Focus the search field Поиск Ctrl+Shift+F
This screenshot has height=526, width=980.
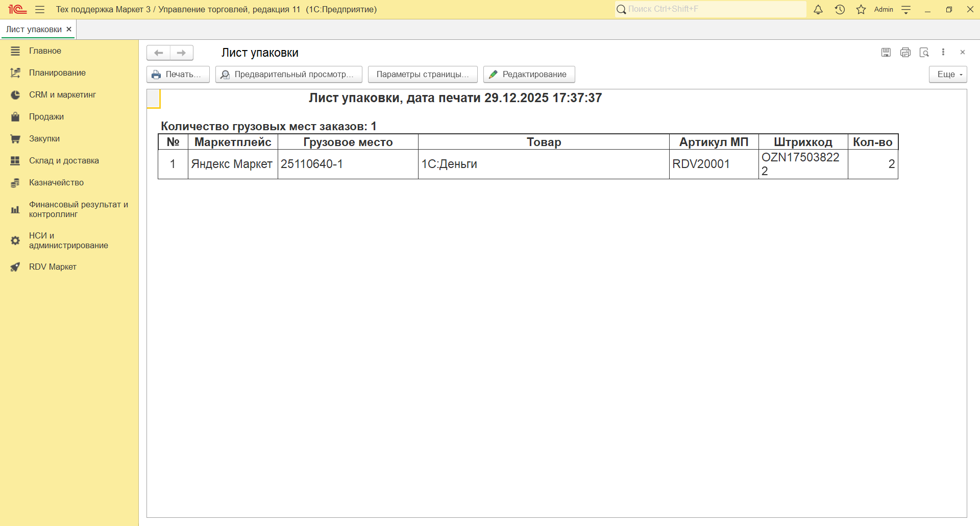(710, 9)
